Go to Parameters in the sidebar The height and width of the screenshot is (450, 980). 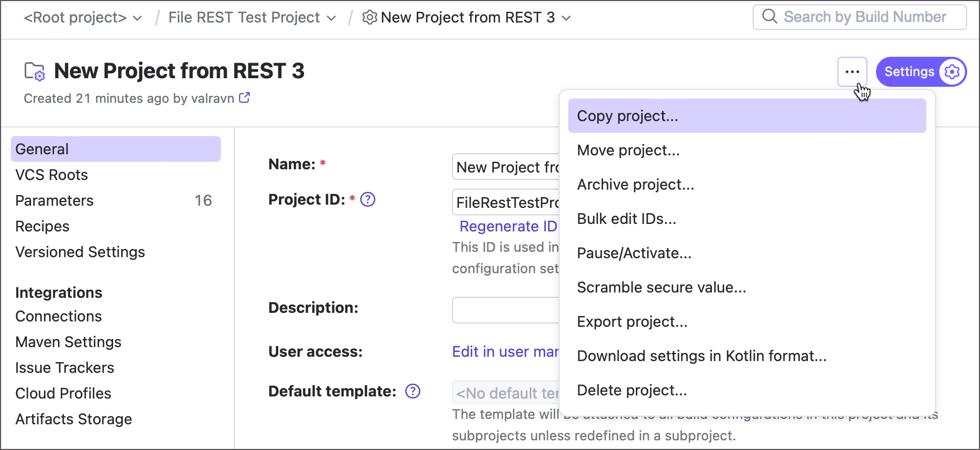(54, 201)
